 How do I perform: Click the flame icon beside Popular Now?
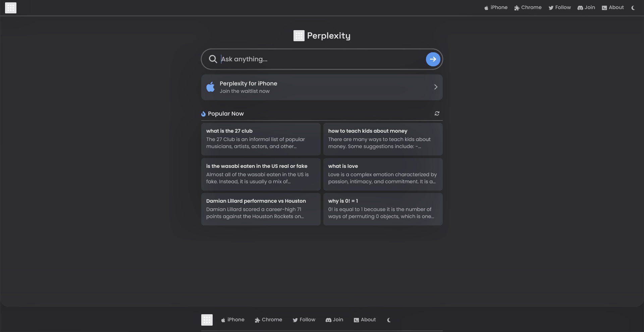203,114
